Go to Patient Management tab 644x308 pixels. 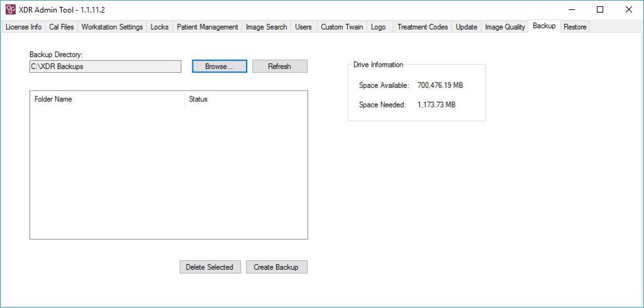[x=207, y=27]
